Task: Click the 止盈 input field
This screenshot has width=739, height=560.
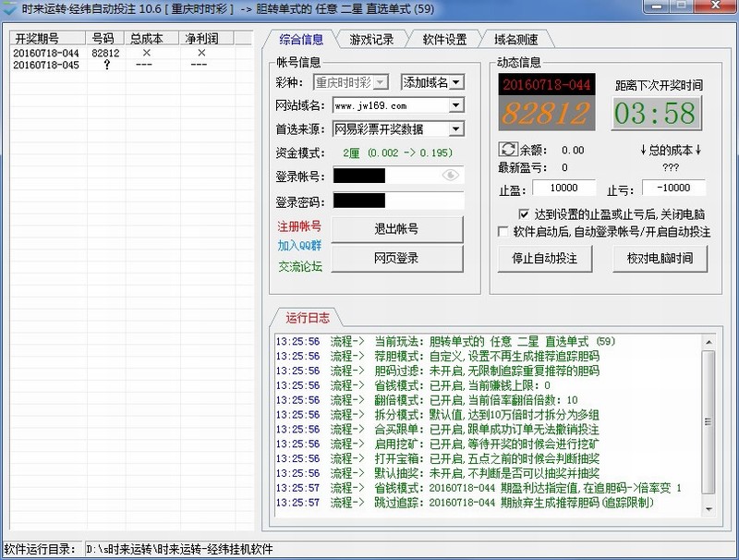Action: tap(563, 189)
